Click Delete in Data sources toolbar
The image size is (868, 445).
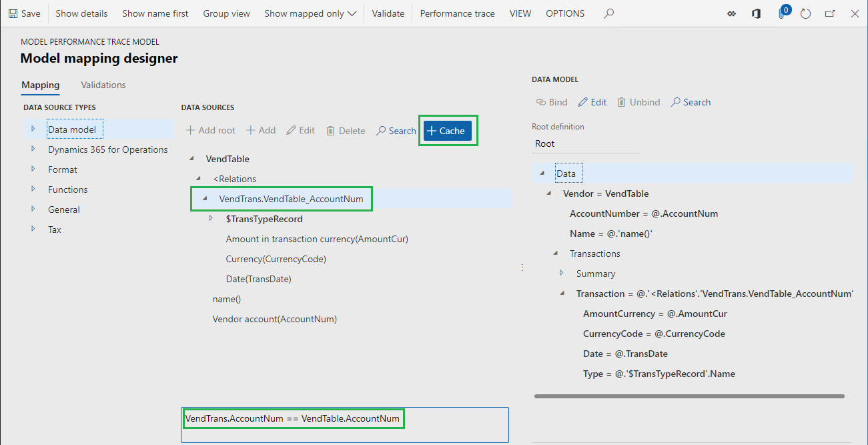pyautogui.click(x=346, y=131)
